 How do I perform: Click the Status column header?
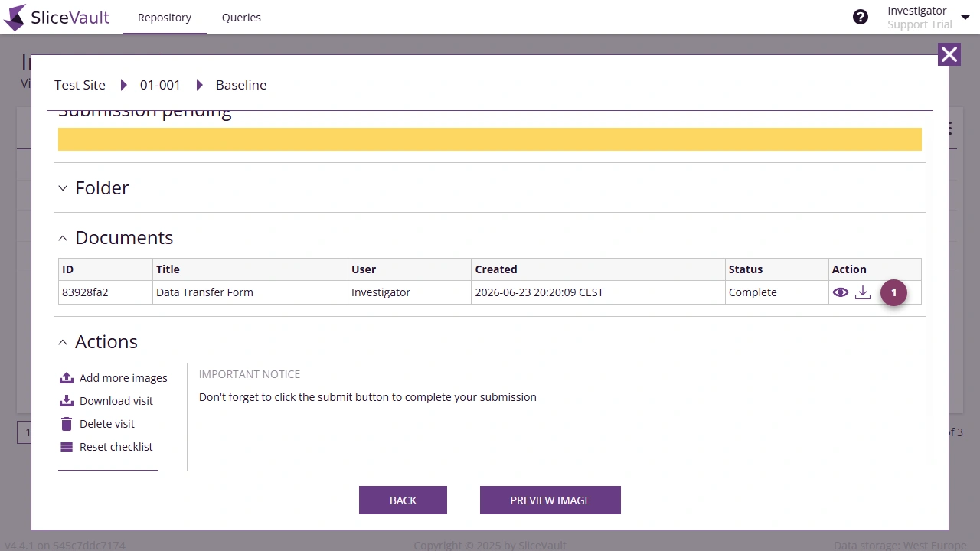pos(777,269)
